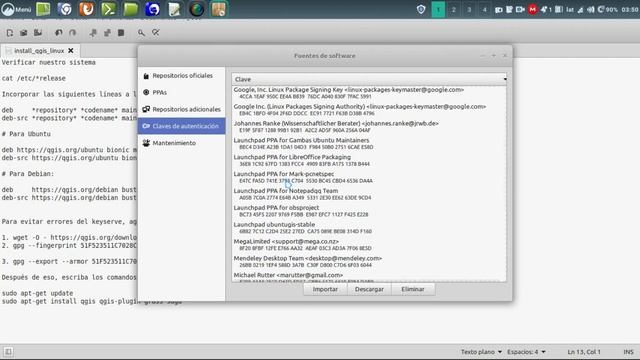Select Google Inc. Linux Packages Signing Authority row
The height and width of the screenshot is (360, 640).
tap(369, 109)
